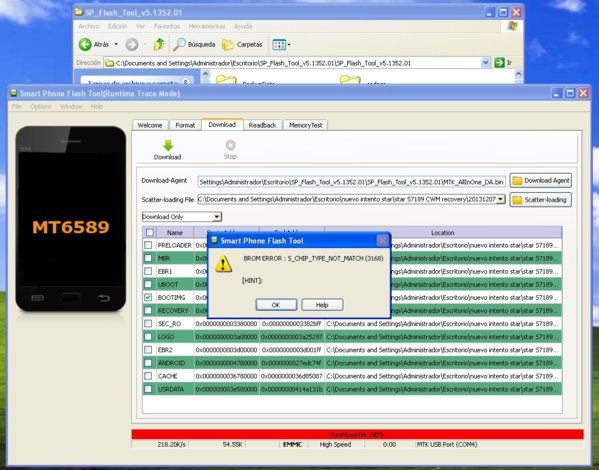The image size is (599, 470).
Task: Open the File menu in Flash Tool
Action: click(16, 107)
